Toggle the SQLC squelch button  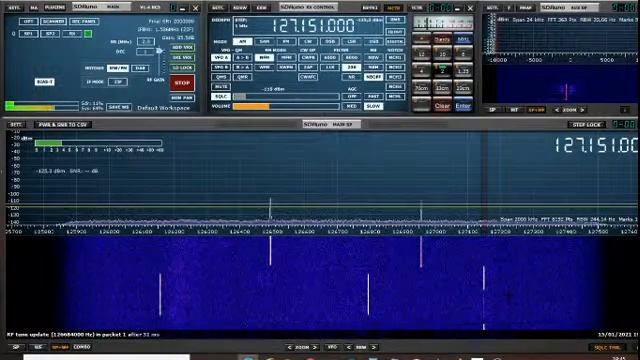tap(221, 97)
